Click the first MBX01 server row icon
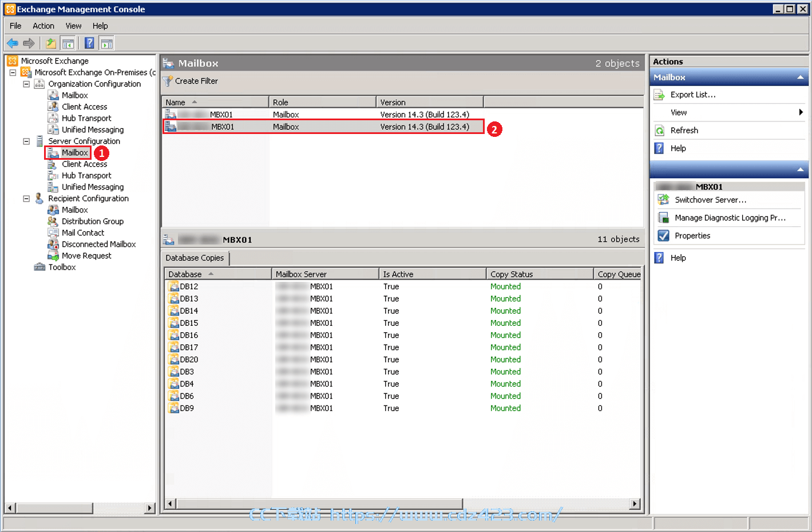The height and width of the screenshot is (532, 812). [x=171, y=115]
